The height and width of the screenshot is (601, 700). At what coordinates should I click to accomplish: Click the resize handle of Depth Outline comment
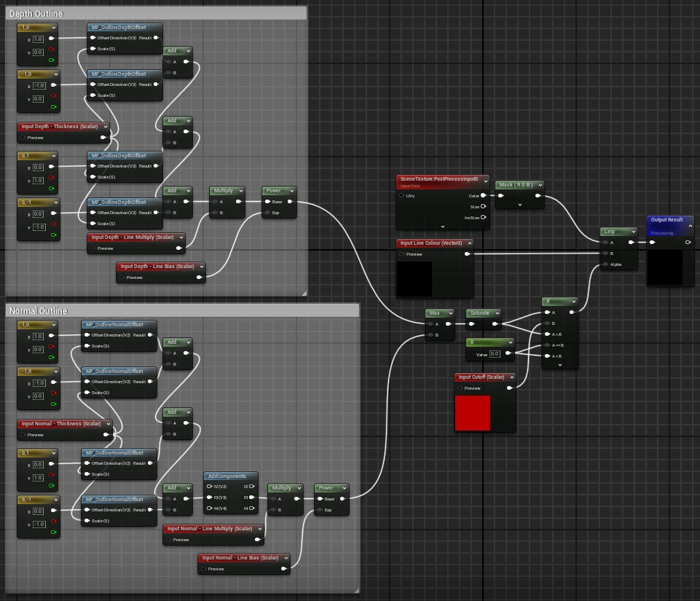click(304, 294)
